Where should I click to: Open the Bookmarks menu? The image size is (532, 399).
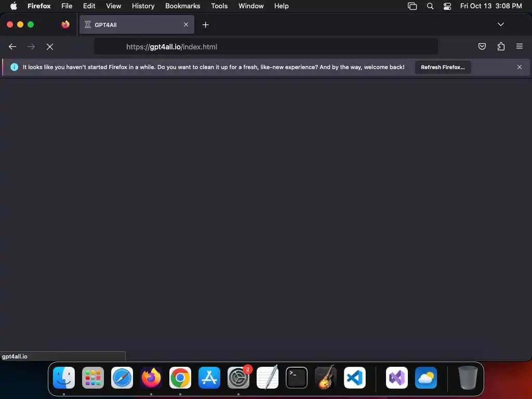[x=182, y=6]
